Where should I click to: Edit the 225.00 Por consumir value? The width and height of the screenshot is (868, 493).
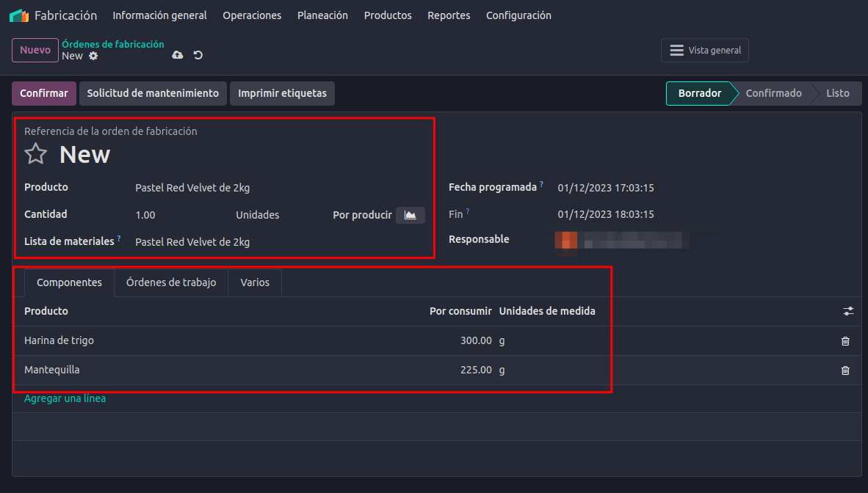click(476, 370)
